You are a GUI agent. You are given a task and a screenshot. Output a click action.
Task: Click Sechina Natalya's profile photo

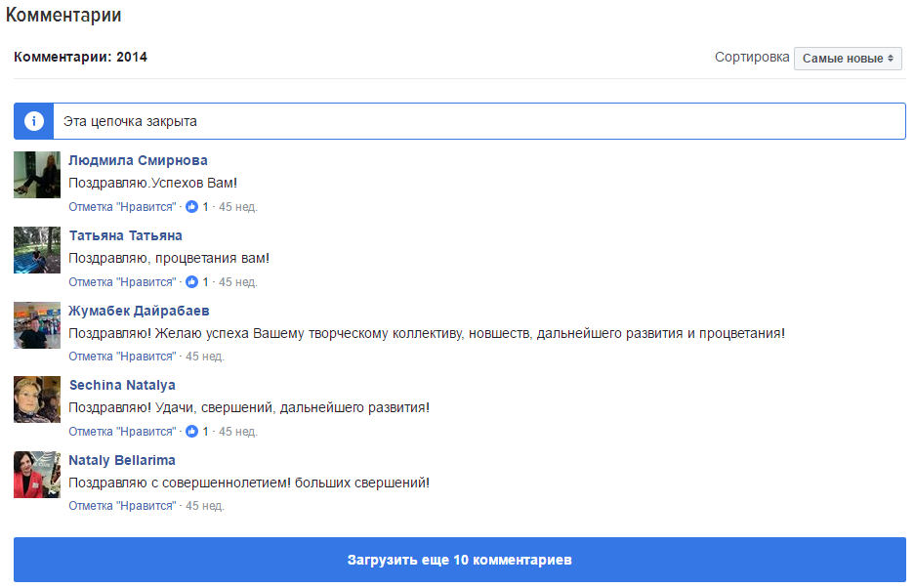[x=37, y=400]
